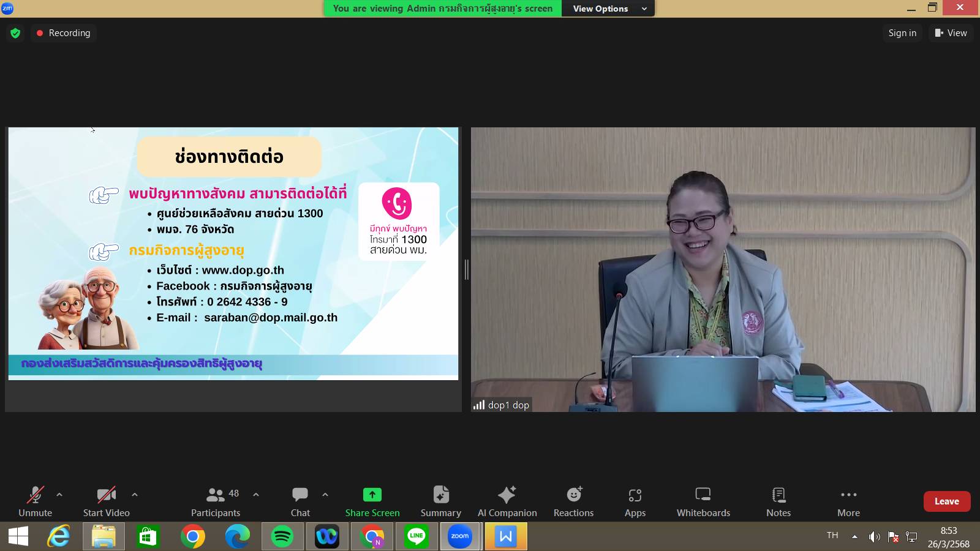
Task: Open the Reactions picker
Action: 573,501
